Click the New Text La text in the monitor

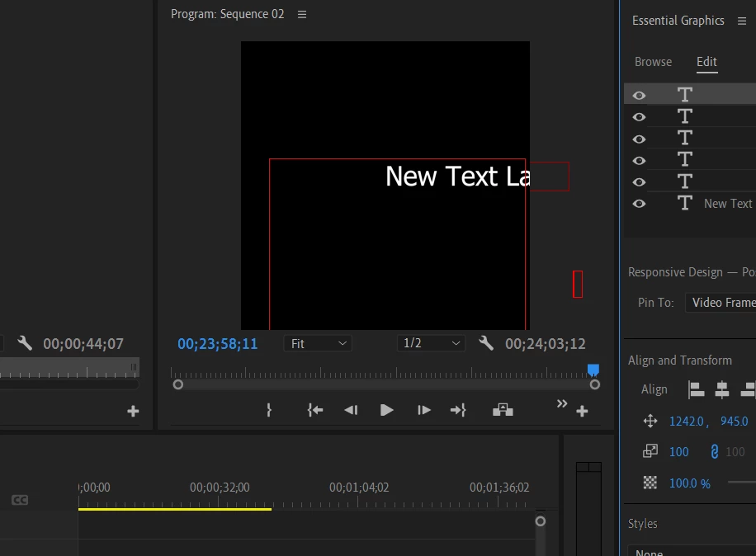tap(458, 176)
